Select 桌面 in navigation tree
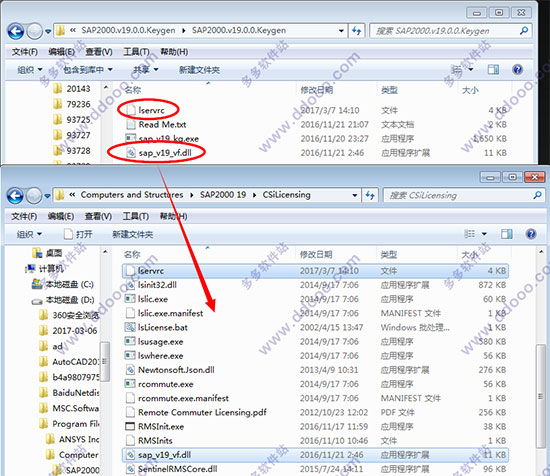This screenshot has width=550, height=476. pos(47,253)
